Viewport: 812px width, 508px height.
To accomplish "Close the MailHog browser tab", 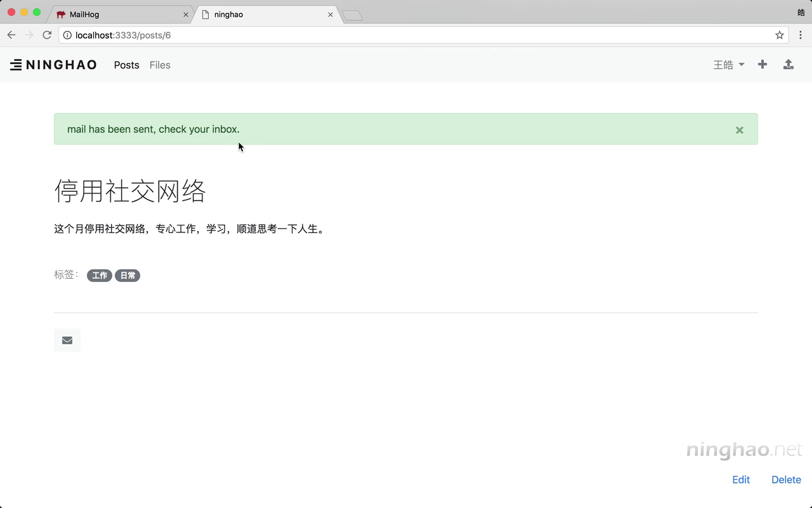I will pos(186,14).
